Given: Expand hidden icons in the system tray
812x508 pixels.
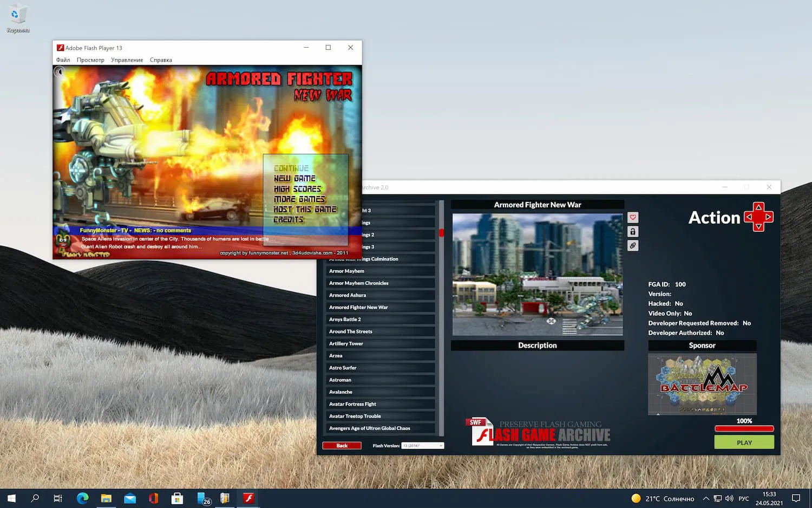Looking at the screenshot, I should click(x=705, y=498).
